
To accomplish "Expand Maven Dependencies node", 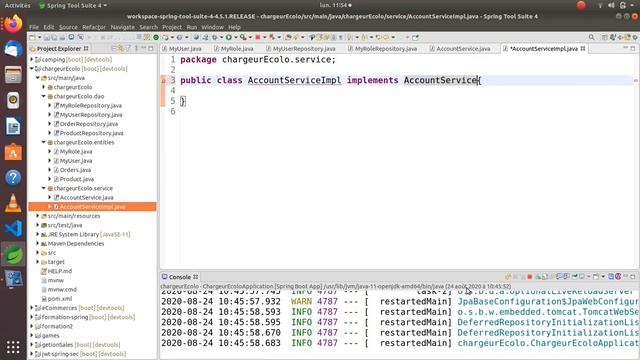I will pyautogui.click(x=38, y=244).
